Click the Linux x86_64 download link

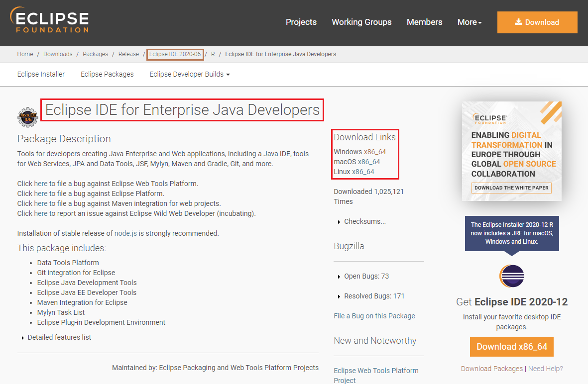[363, 172]
